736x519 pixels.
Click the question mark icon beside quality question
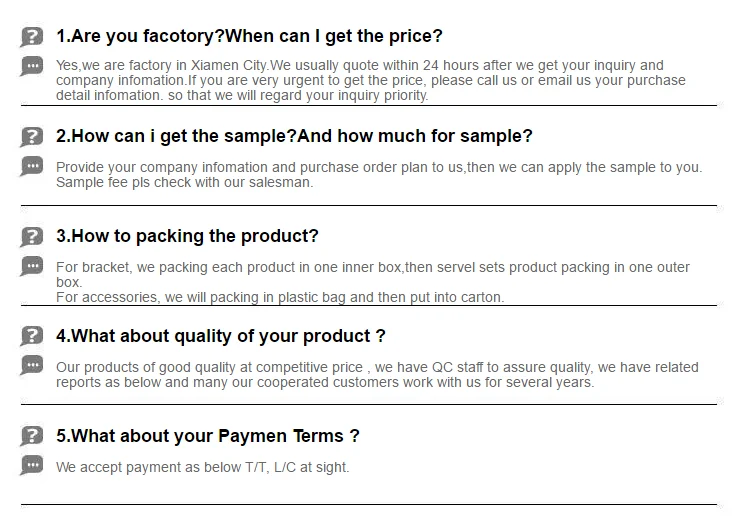(x=32, y=337)
